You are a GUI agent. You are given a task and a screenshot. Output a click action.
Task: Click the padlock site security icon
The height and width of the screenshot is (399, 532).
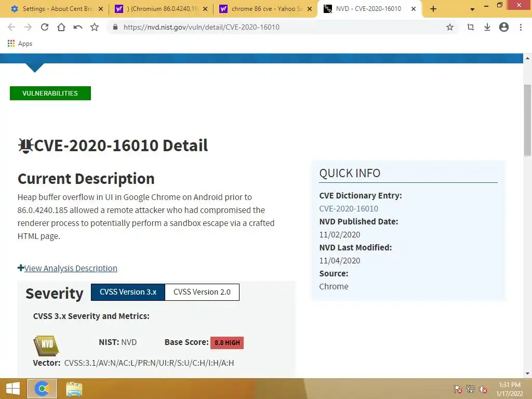pos(115,27)
